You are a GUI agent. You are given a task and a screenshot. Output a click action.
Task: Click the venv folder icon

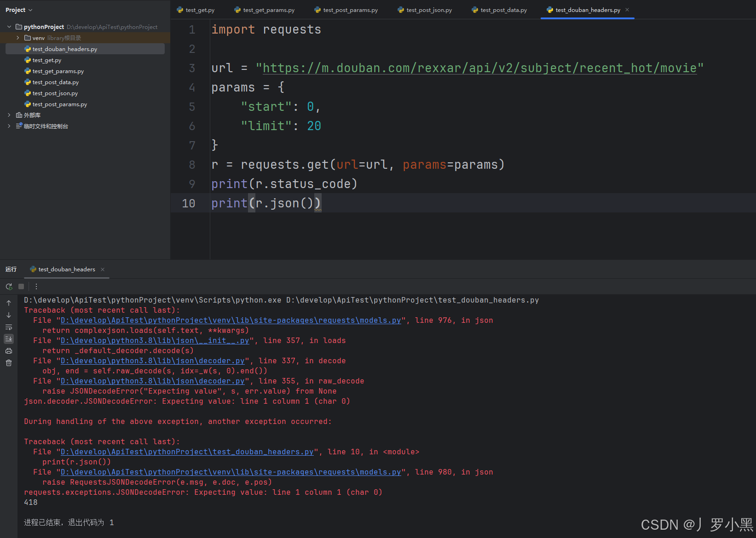(28, 38)
